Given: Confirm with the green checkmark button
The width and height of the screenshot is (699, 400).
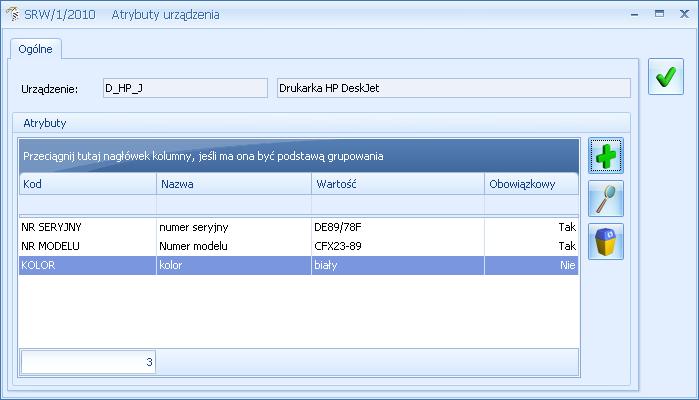Looking at the screenshot, I should pyautogui.click(x=666, y=77).
